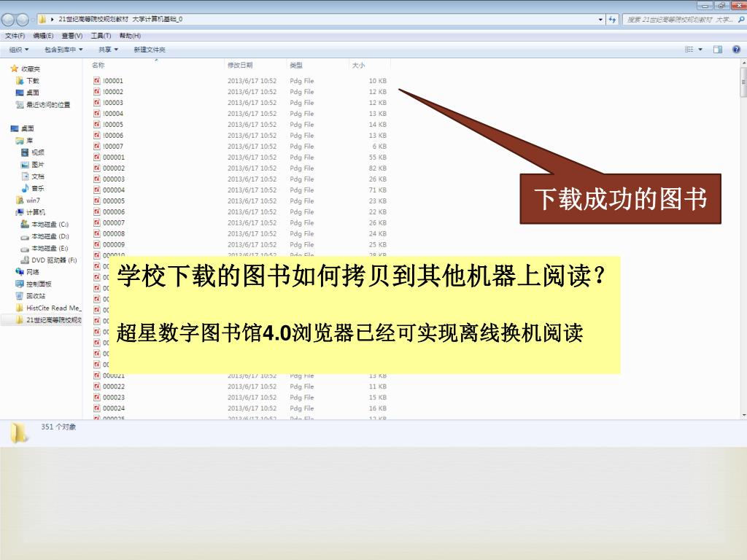Open the 视频 library

coord(32,152)
